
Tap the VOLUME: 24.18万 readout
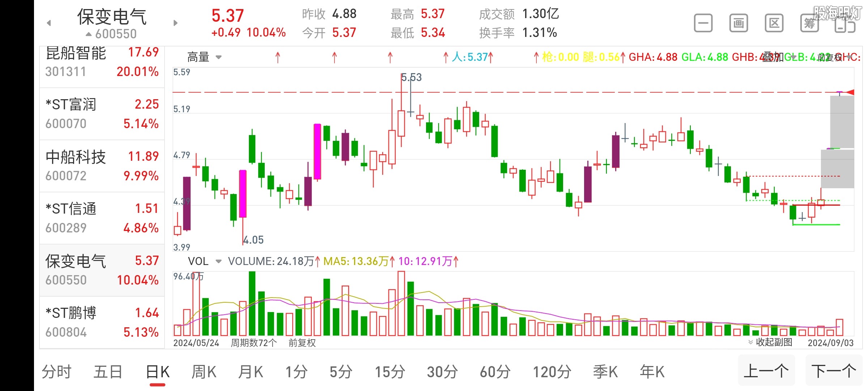pos(271,261)
